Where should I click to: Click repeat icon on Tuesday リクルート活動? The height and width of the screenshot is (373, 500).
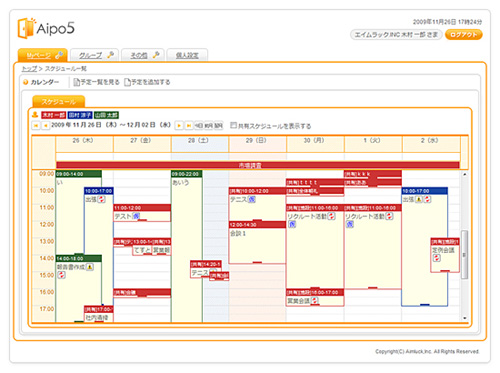pos(389,216)
